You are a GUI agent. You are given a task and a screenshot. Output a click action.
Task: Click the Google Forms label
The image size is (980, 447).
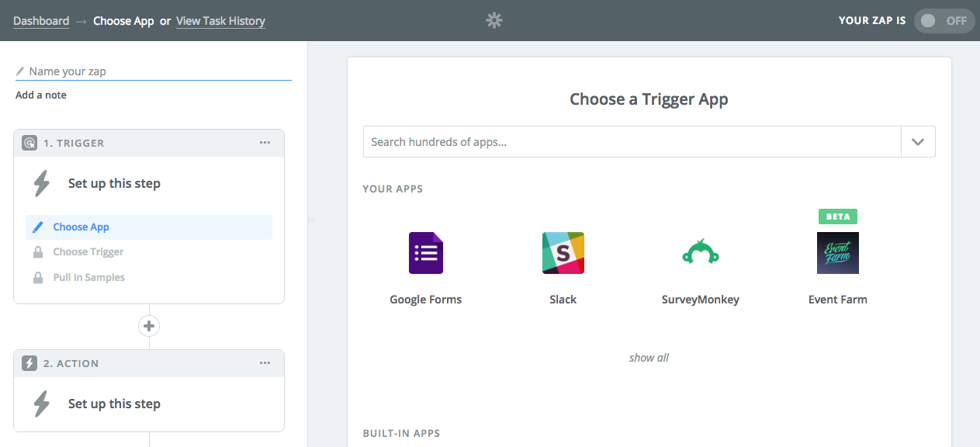click(x=426, y=300)
